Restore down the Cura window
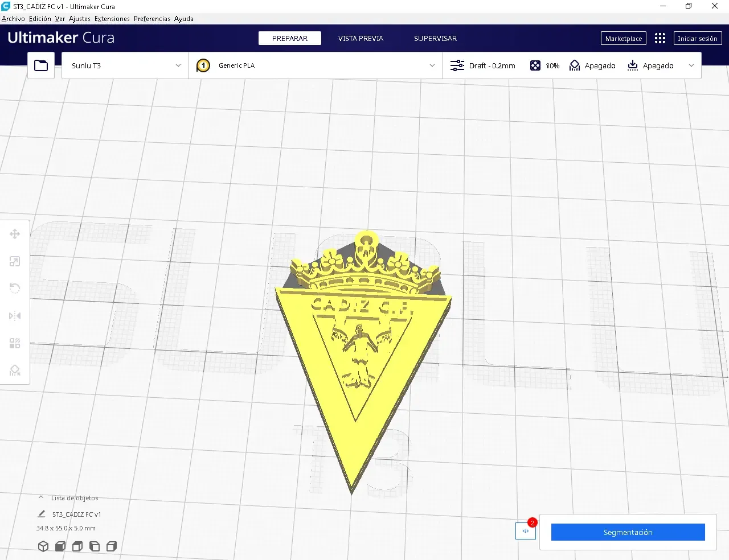 pos(689,6)
